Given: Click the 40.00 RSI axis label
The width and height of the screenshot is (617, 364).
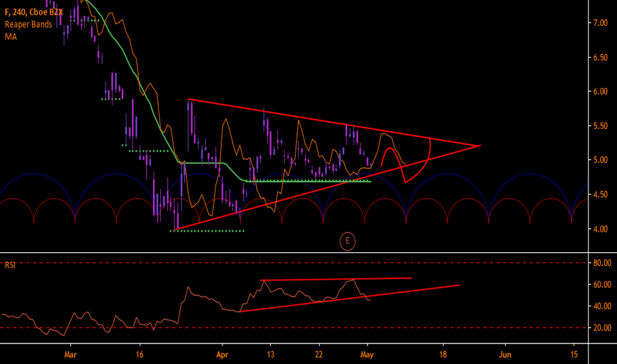Looking at the screenshot, I should (x=602, y=306).
